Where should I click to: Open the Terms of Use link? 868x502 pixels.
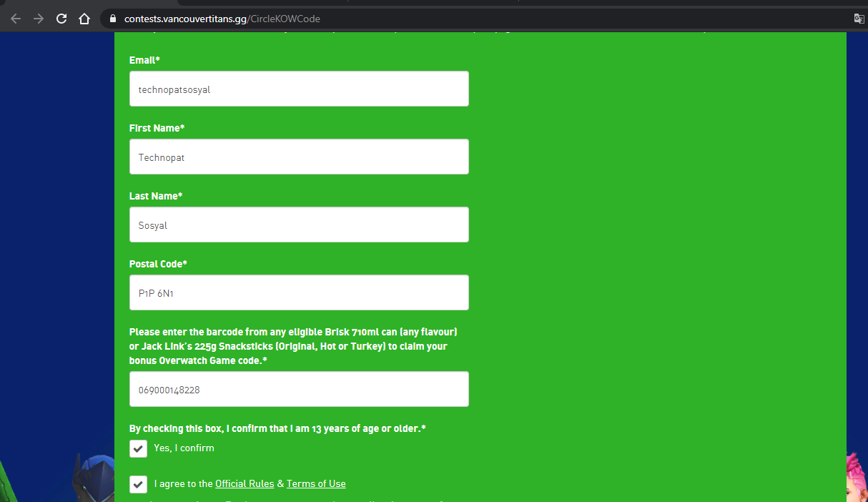(316, 484)
